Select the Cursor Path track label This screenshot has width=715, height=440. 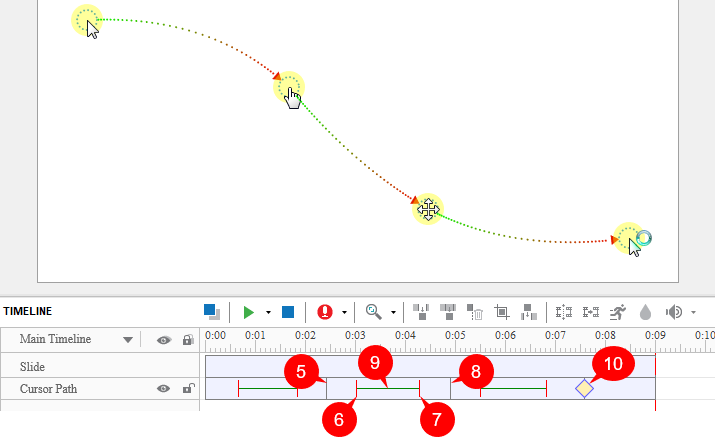48,389
